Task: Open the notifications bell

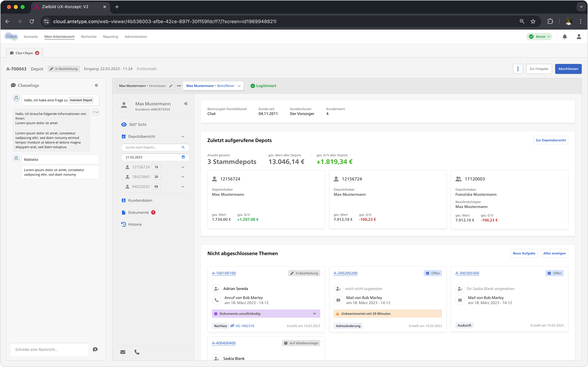Action: [x=565, y=37]
